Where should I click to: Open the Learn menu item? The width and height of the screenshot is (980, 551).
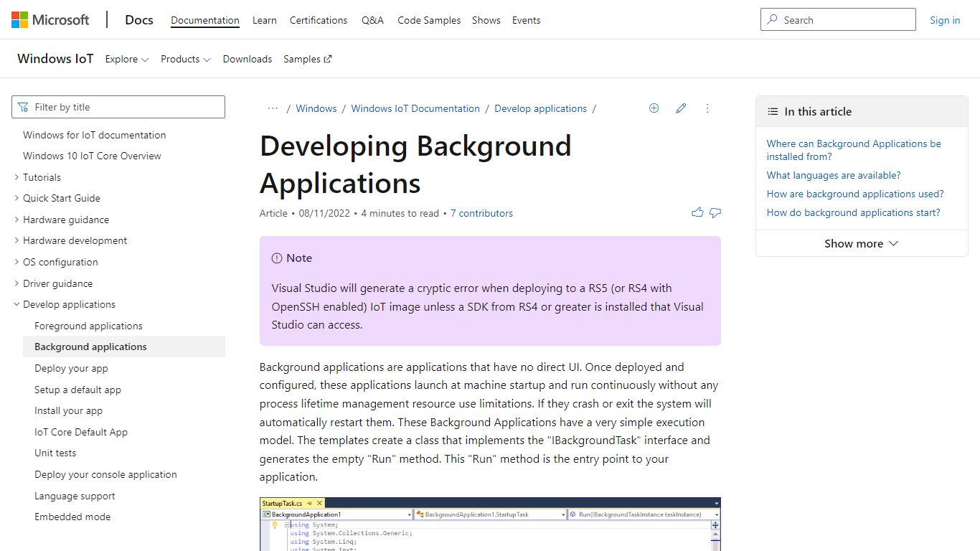pyautogui.click(x=265, y=20)
